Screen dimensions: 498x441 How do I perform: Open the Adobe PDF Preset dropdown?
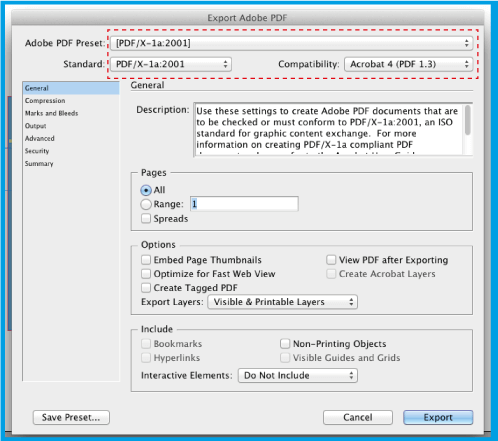[x=291, y=43]
